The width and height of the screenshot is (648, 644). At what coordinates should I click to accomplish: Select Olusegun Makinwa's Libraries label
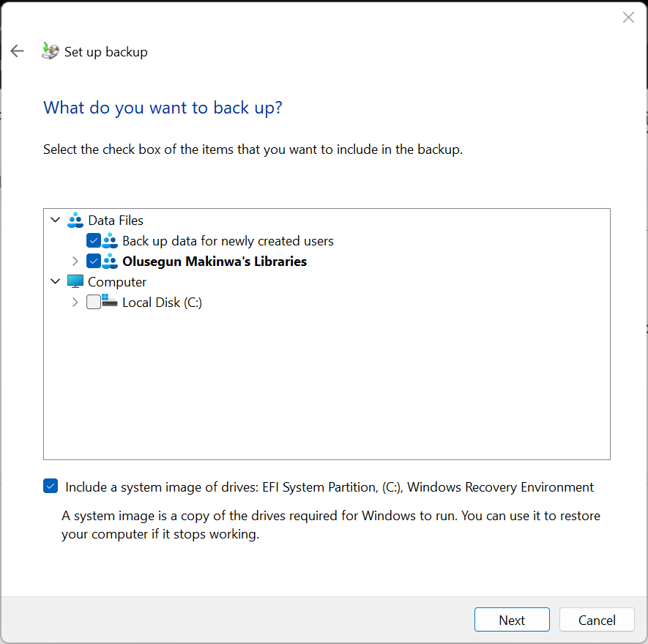point(215,262)
